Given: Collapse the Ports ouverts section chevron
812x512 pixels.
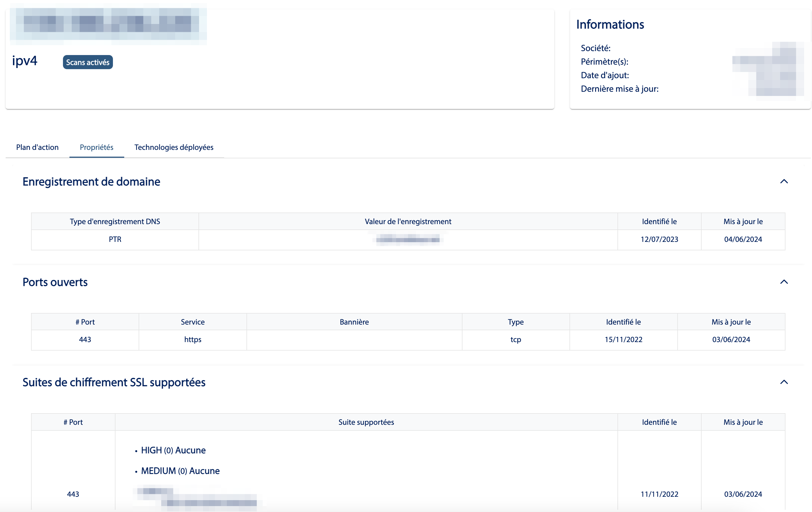Looking at the screenshot, I should coord(784,282).
